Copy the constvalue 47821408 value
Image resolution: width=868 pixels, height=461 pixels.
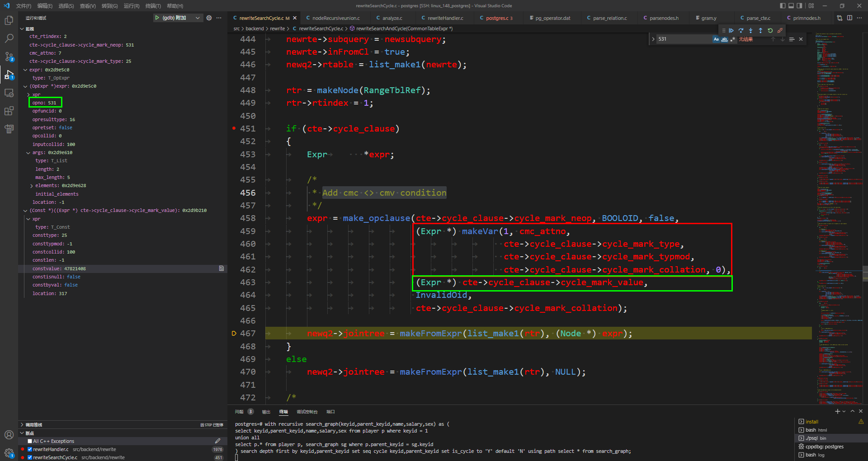pyautogui.click(x=222, y=268)
